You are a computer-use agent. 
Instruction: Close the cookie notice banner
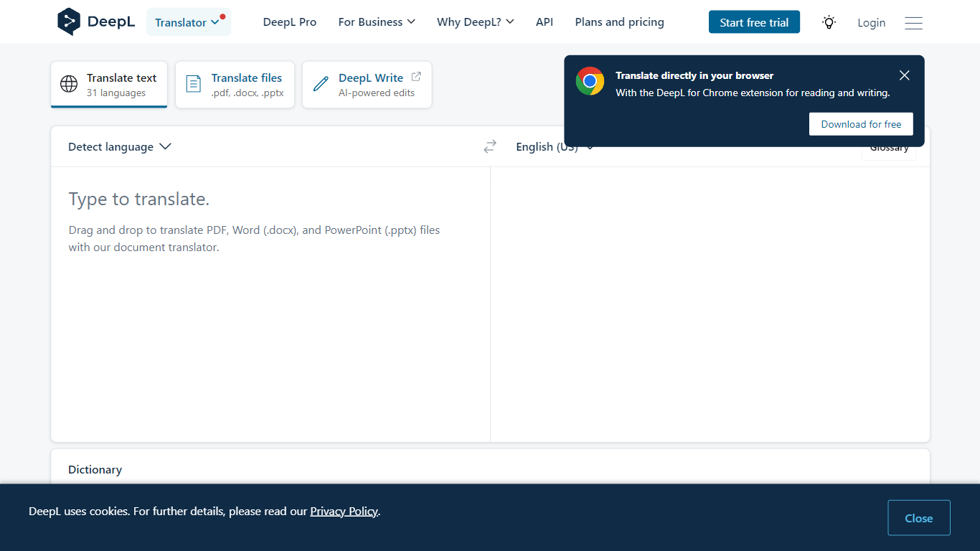tap(918, 518)
